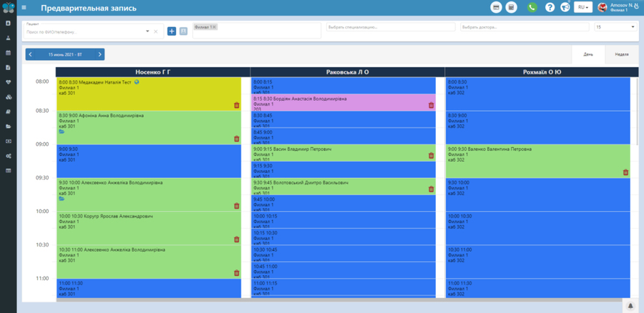644x313 pixels.
Task: Open the help question mark icon
Action: coord(550,7)
